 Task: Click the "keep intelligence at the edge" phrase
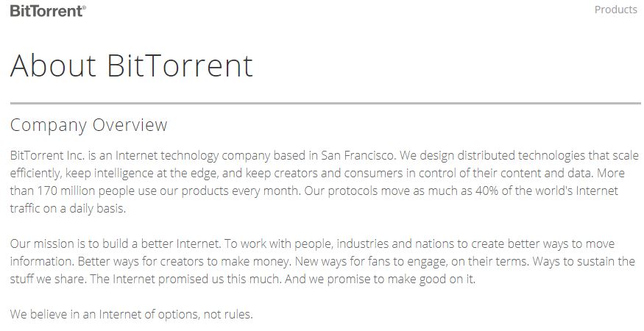141,174
